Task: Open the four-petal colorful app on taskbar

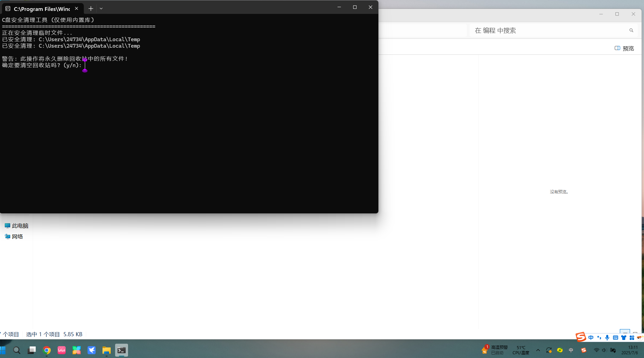Action: click(x=77, y=350)
